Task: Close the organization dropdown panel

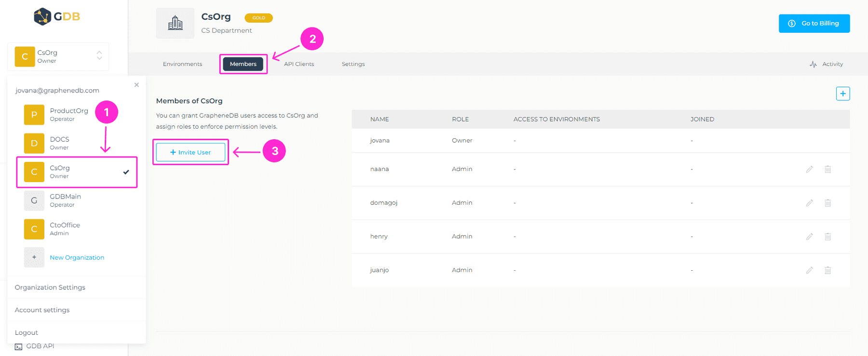Action: [136, 85]
